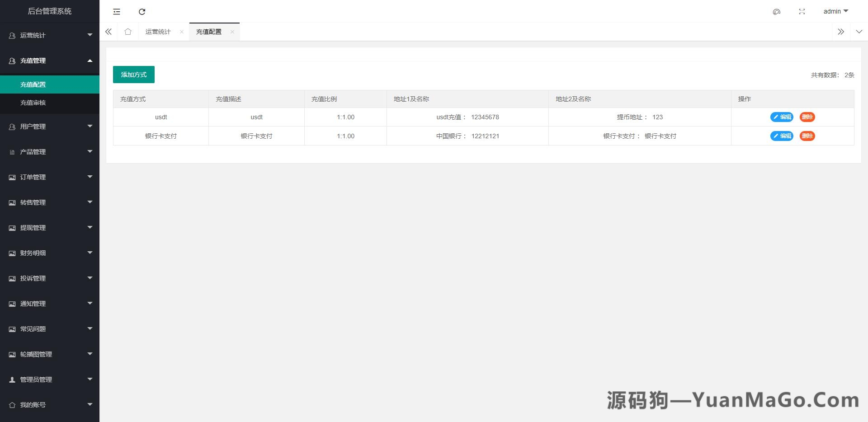Switch to the 运营统计 tab
This screenshot has width=868, height=422.
(158, 32)
